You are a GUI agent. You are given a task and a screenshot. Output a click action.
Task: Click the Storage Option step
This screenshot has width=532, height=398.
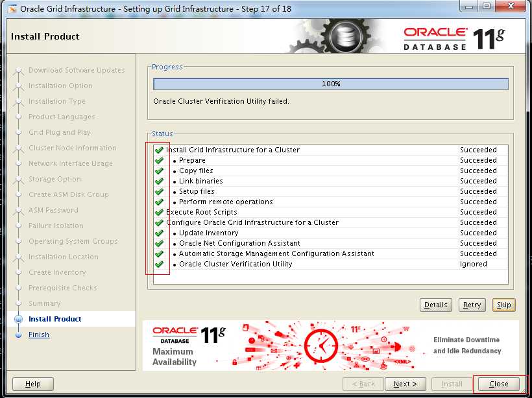click(54, 179)
